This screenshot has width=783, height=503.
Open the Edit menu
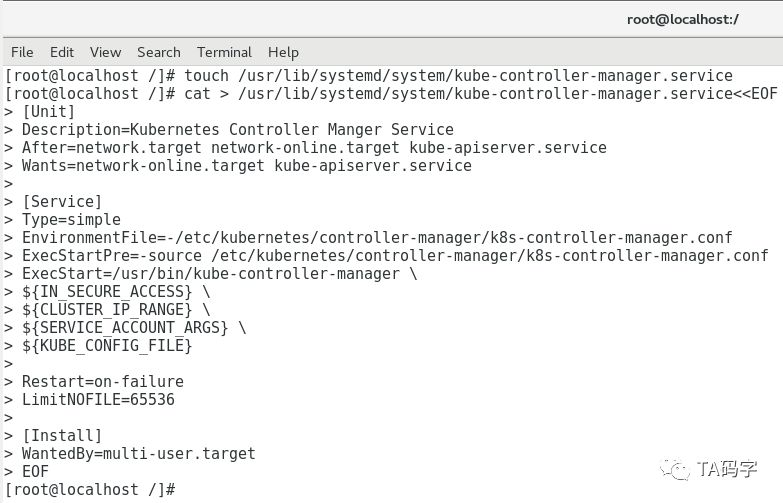[x=62, y=52]
